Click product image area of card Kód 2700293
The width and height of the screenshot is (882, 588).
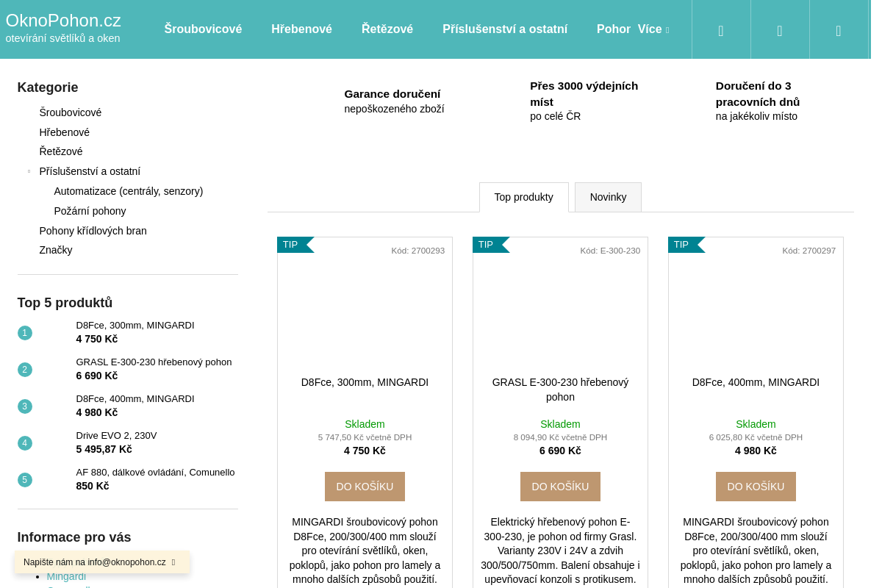365,315
